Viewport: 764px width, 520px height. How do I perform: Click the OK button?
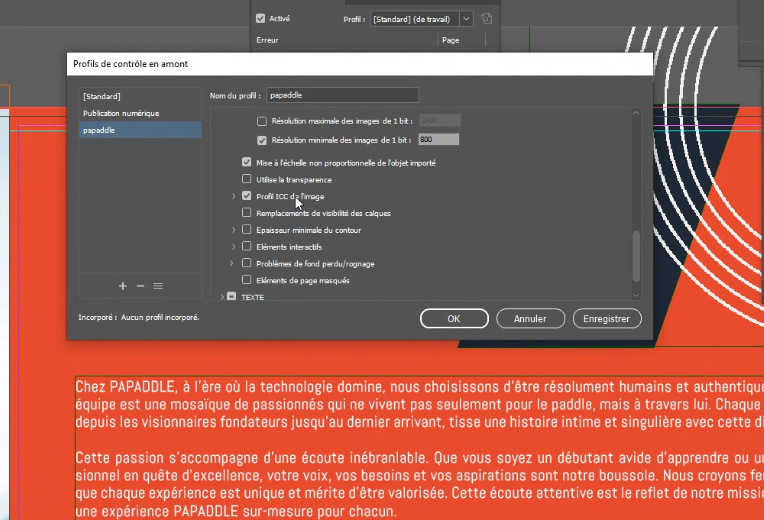coord(453,319)
